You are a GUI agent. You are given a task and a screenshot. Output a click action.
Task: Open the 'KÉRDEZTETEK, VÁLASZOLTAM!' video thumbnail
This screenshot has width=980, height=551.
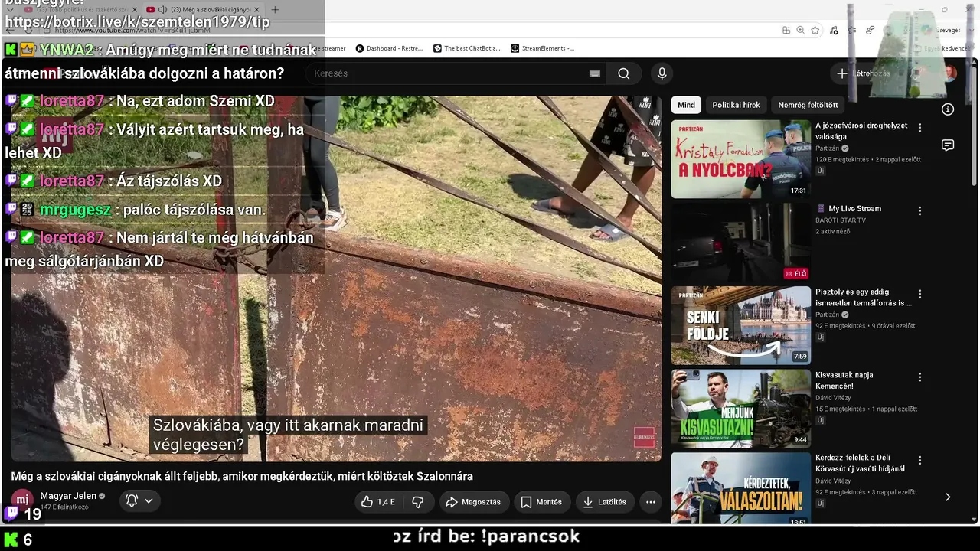coord(740,489)
